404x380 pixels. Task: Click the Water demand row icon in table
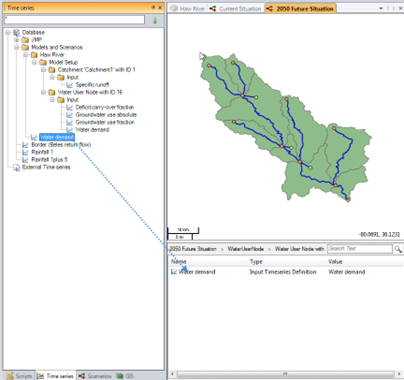coord(174,272)
